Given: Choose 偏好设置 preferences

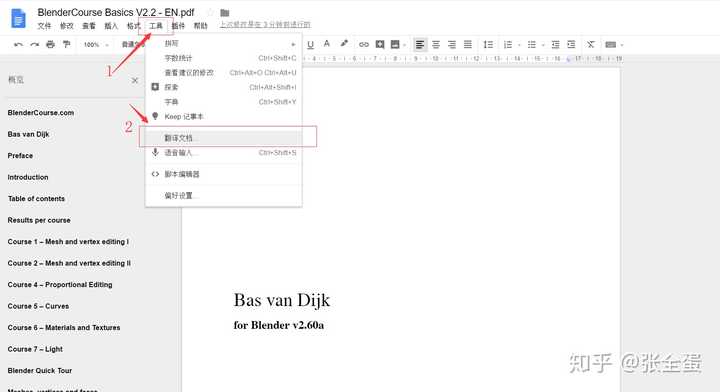Looking at the screenshot, I should [224, 196].
